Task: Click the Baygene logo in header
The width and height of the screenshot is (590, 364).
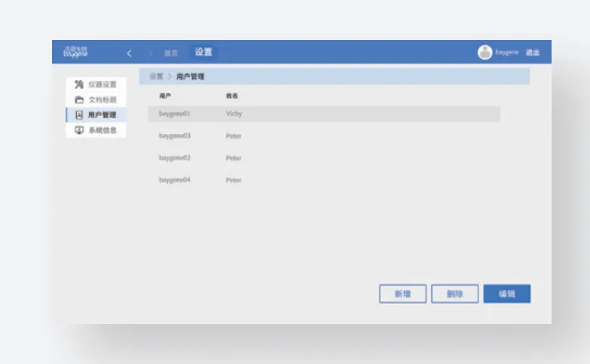Action: pyautogui.click(x=75, y=52)
